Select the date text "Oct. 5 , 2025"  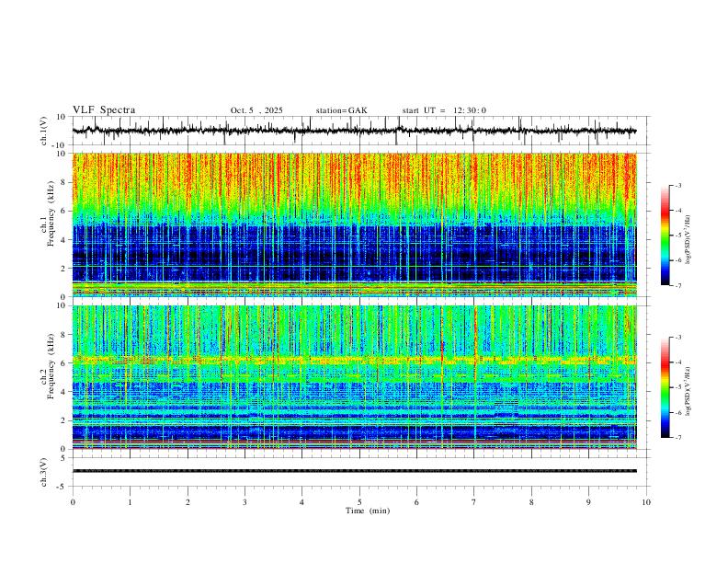pyautogui.click(x=256, y=110)
